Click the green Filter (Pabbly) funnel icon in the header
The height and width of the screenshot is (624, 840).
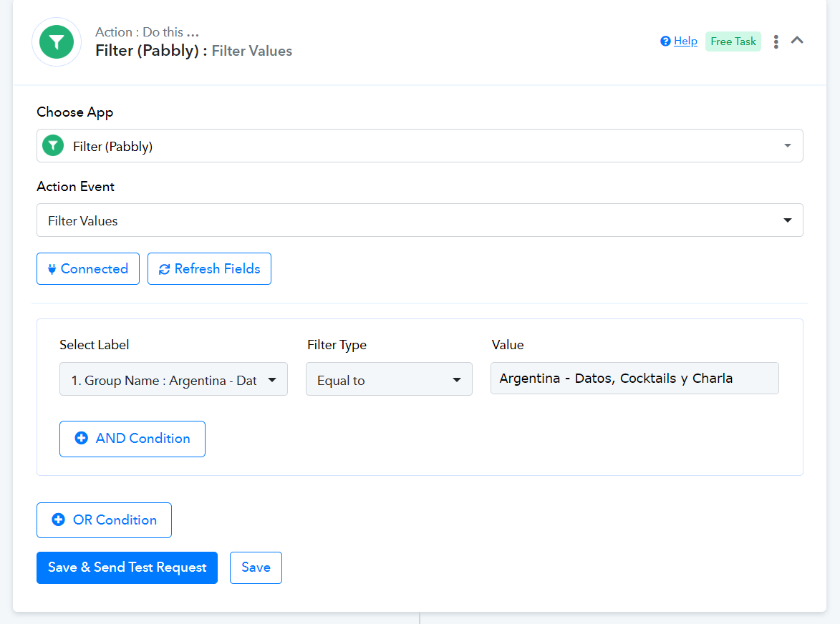pos(57,42)
